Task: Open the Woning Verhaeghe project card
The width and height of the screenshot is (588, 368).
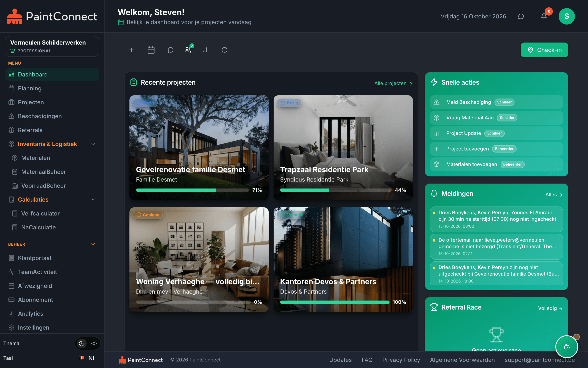Action: tap(199, 259)
